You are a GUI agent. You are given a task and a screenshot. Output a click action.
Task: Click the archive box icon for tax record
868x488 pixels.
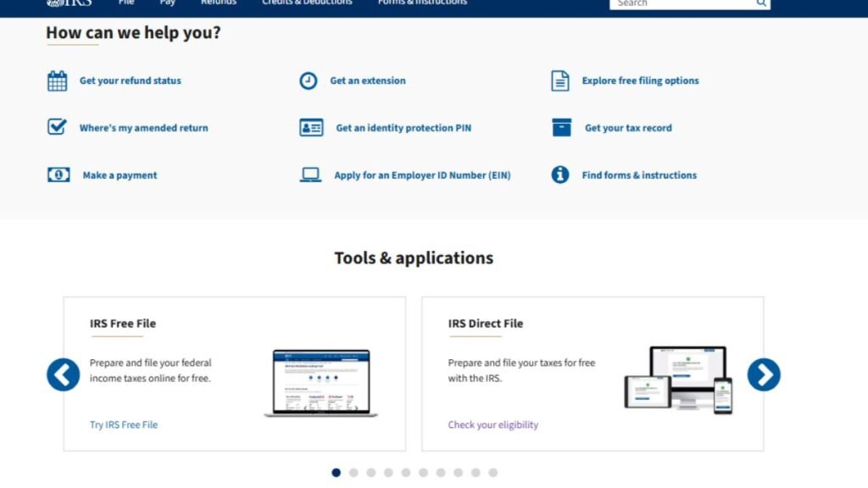(561, 127)
